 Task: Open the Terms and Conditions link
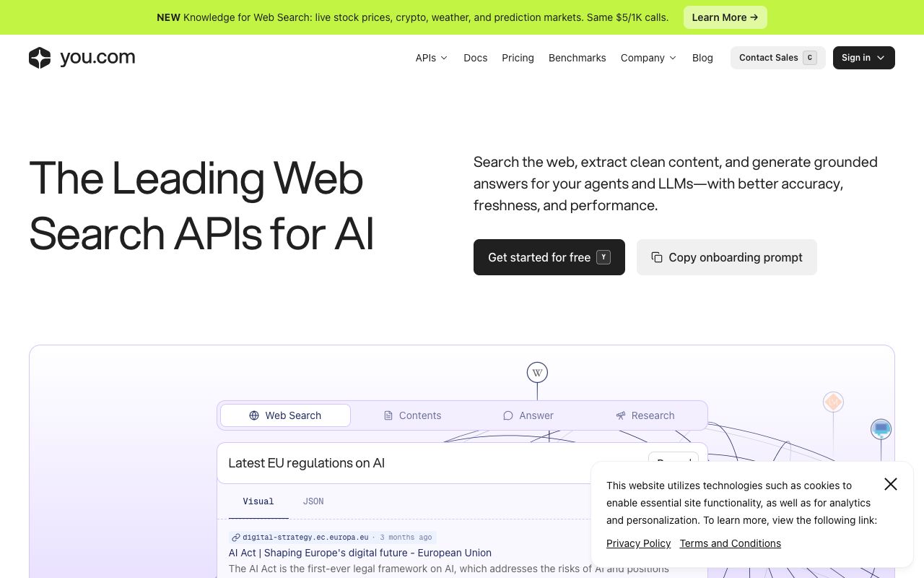click(x=730, y=543)
